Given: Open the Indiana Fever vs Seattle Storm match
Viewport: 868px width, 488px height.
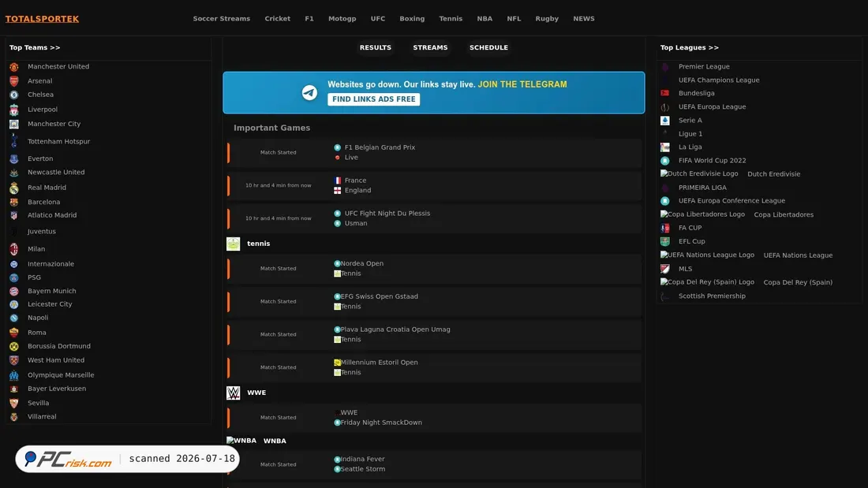Looking at the screenshot, I should pyautogui.click(x=435, y=464).
